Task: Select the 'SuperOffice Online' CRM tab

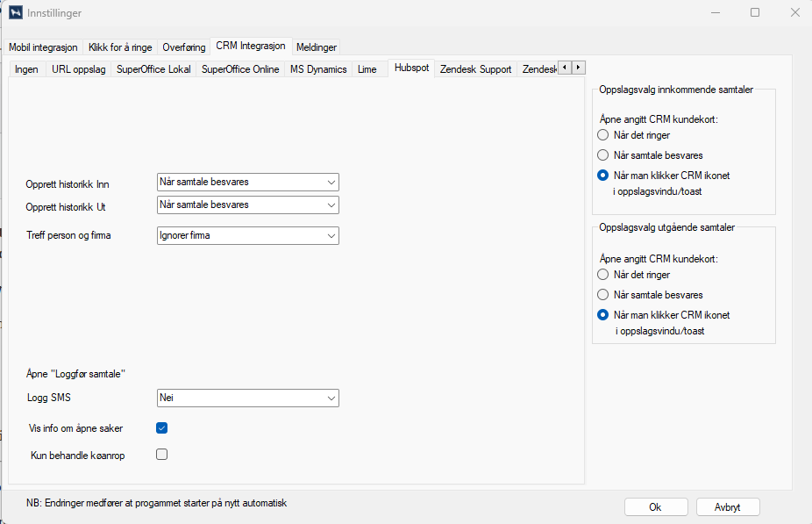Action: (x=240, y=69)
